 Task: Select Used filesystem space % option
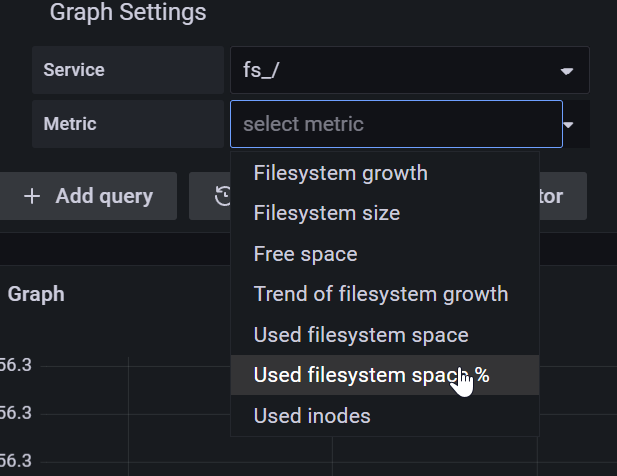pos(384,375)
